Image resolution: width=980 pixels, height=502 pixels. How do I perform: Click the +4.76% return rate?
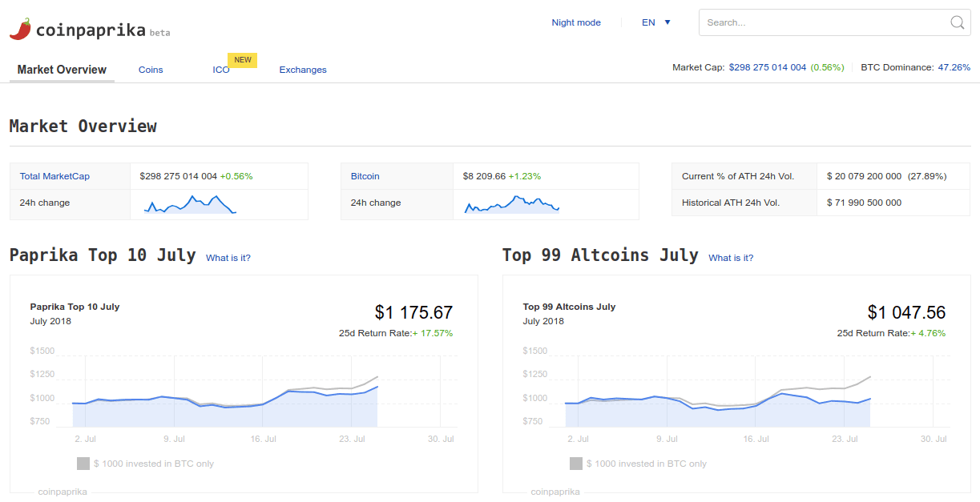[928, 333]
